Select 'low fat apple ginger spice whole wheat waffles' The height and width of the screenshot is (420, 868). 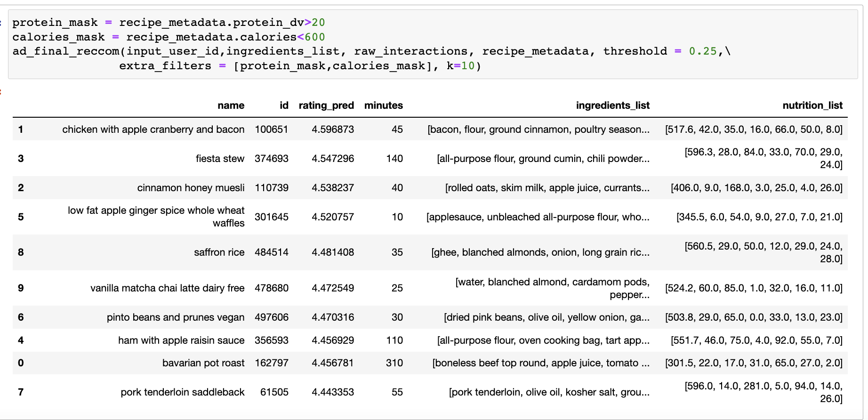tap(156, 217)
